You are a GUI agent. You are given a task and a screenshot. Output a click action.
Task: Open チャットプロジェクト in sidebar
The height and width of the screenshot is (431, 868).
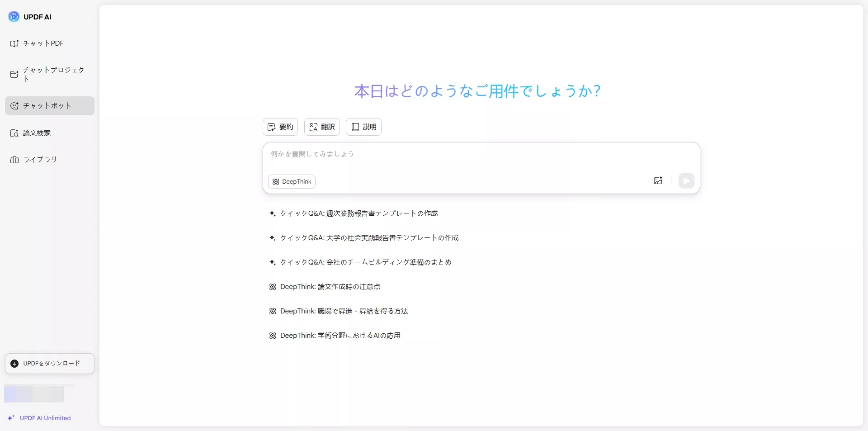50,74
